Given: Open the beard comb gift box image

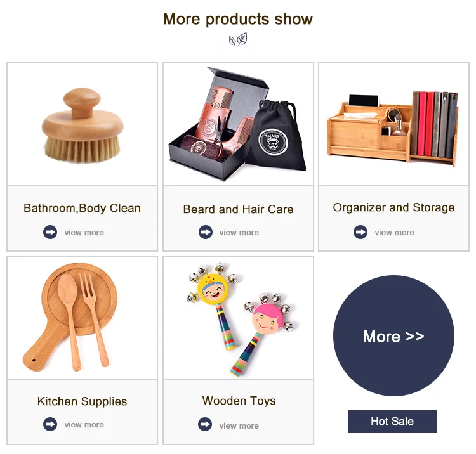Looking at the screenshot, I should click(238, 125).
